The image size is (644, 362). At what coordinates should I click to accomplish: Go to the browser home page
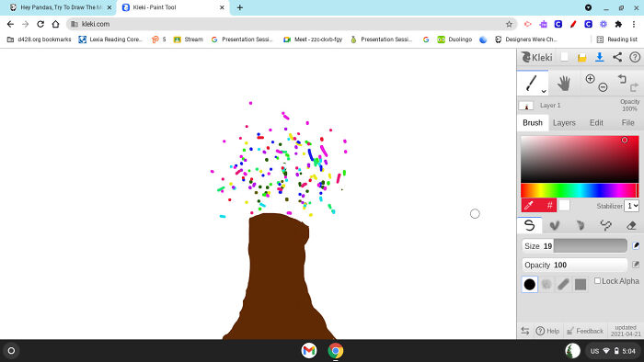coord(55,24)
